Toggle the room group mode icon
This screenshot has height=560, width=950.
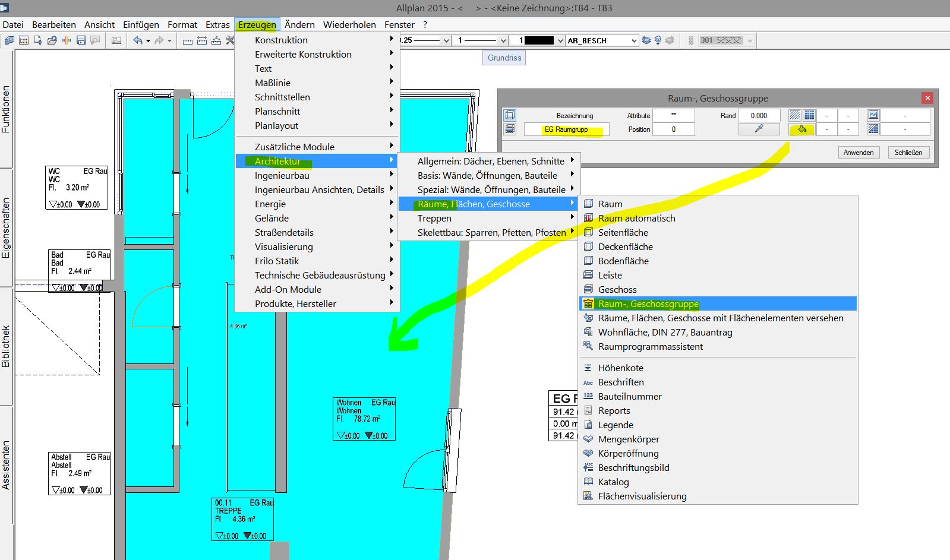click(510, 115)
